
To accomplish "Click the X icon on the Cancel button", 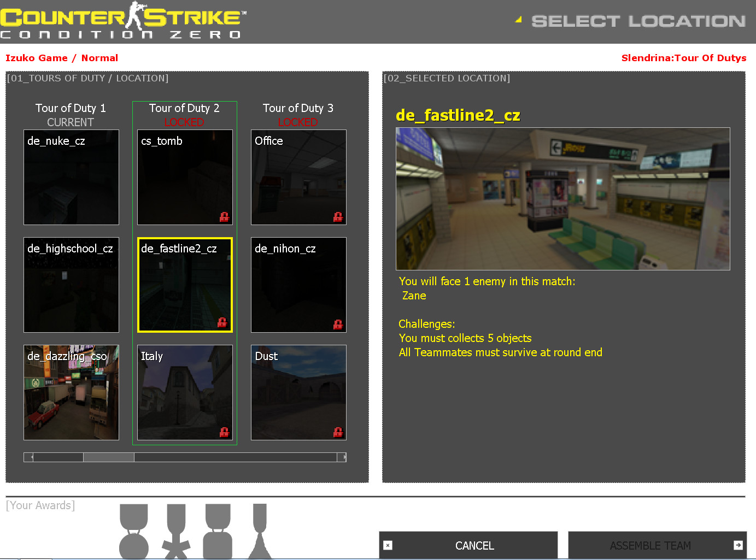I will [388, 545].
